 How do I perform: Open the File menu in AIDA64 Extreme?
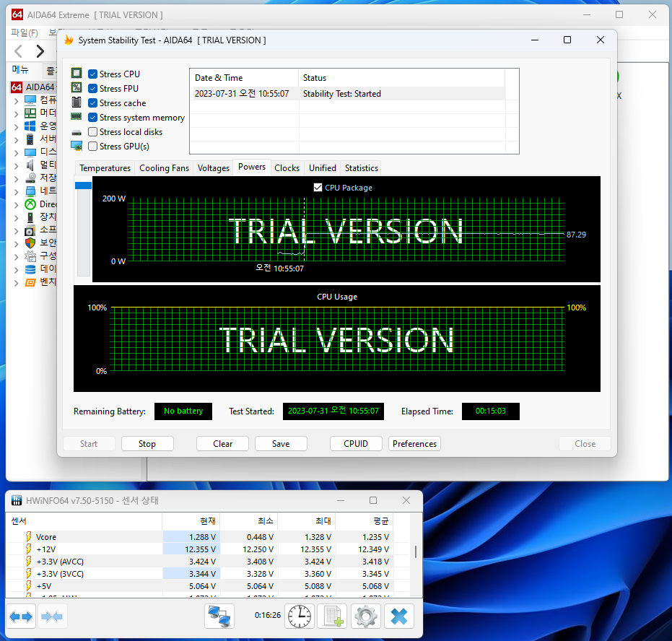coord(25,32)
